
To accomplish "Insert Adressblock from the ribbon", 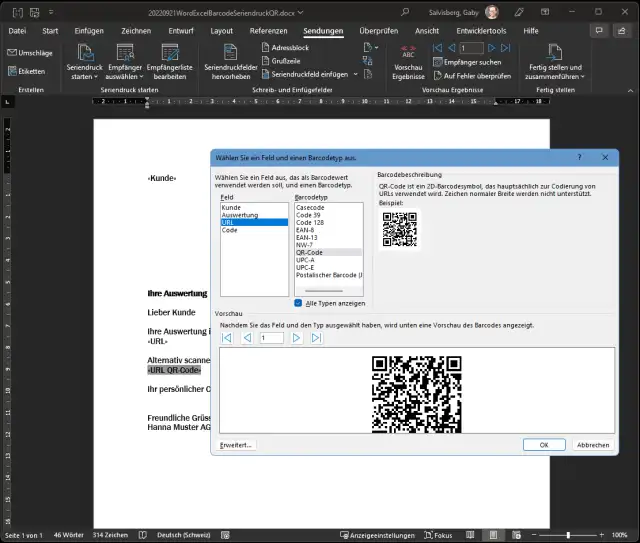I will click(x=287, y=47).
